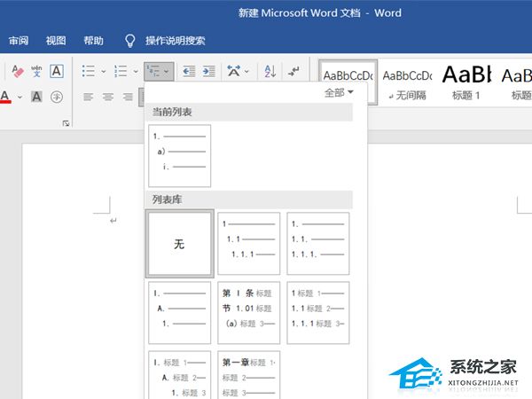Click the Center alignment icon
This screenshot has height=399, width=532.
108,97
